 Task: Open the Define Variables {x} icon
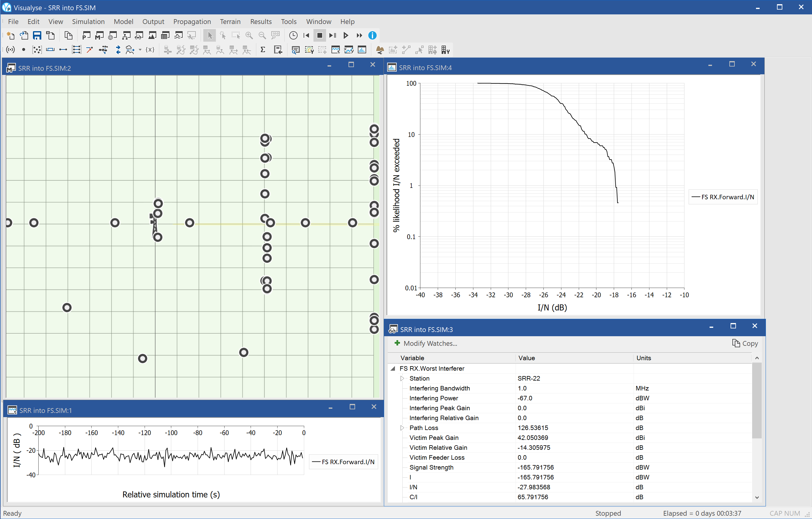pyautogui.click(x=150, y=50)
